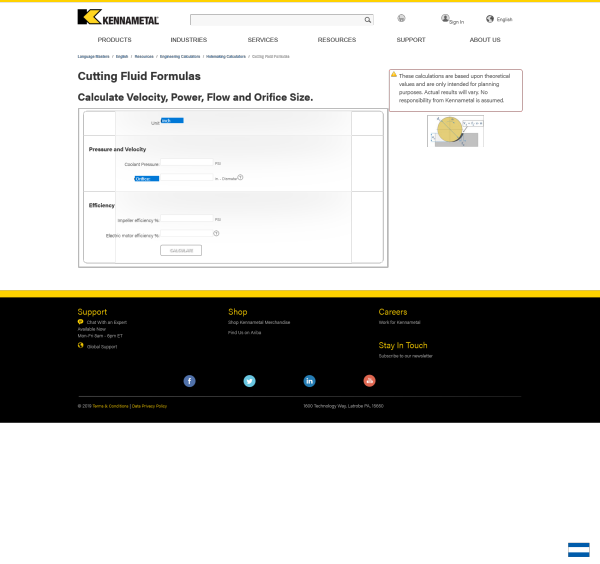Open the PRODUCTS menu

[x=114, y=40]
